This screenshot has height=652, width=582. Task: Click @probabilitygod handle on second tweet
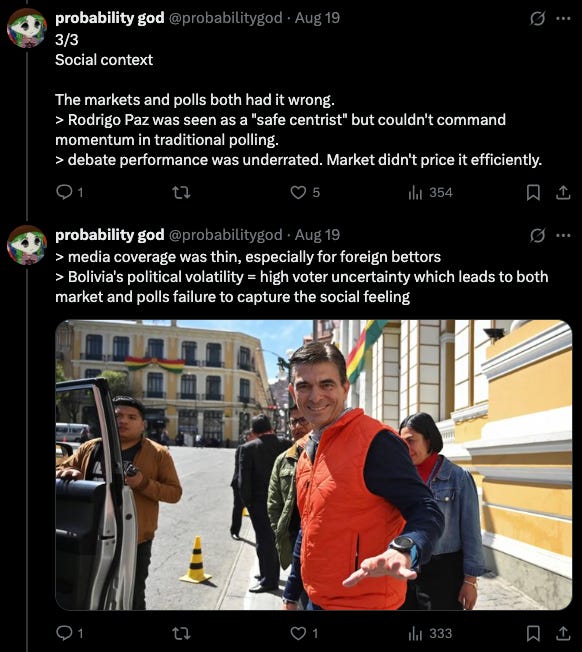tap(225, 235)
